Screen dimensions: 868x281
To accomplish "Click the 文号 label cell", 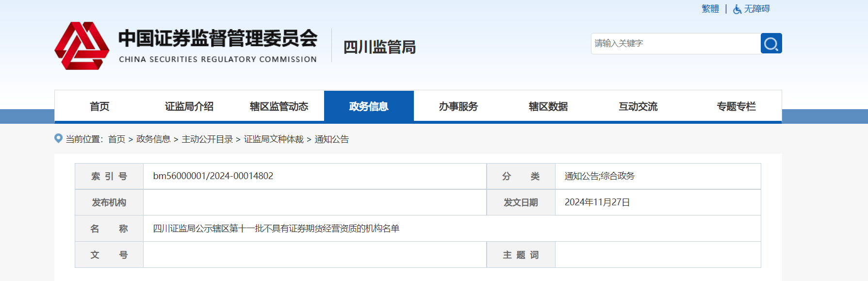I will (109, 255).
